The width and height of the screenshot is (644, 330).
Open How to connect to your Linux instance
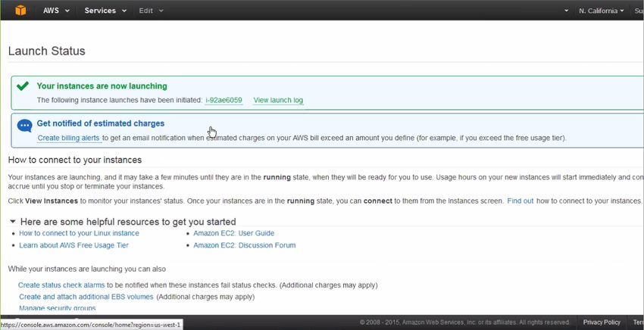pyautogui.click(x=80, y=233)
